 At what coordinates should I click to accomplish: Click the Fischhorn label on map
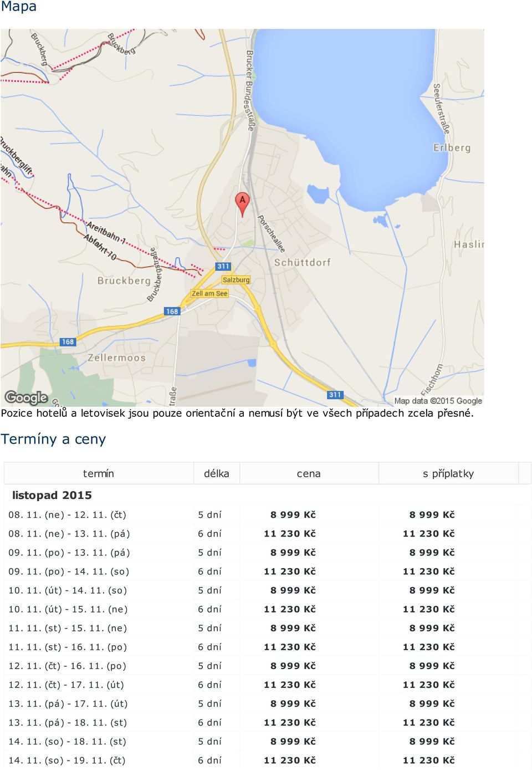coord(433,379)
